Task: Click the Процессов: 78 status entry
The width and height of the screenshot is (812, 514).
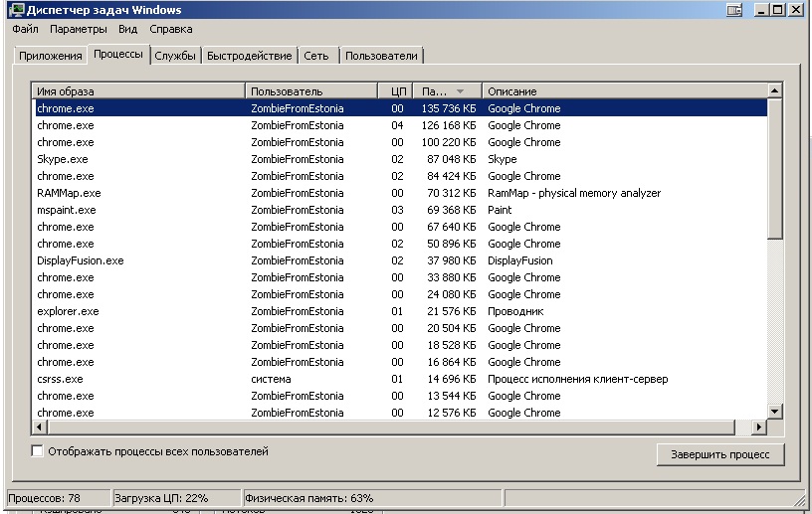Action: [x=59, y=498]
